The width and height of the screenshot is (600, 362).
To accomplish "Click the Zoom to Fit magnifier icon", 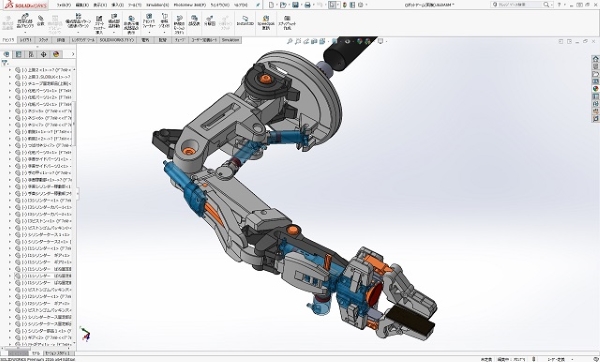I will coord(290,41).
